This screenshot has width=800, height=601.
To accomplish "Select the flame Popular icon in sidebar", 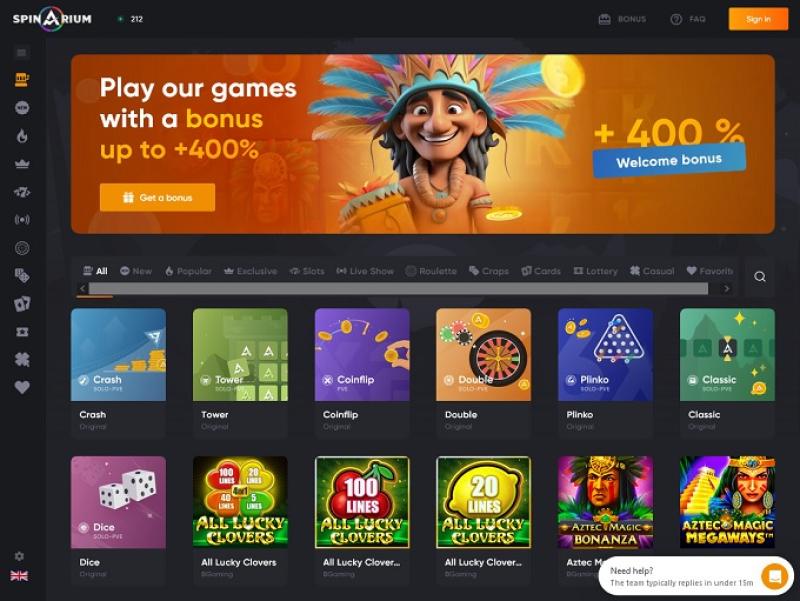I will tap(21, 136).
